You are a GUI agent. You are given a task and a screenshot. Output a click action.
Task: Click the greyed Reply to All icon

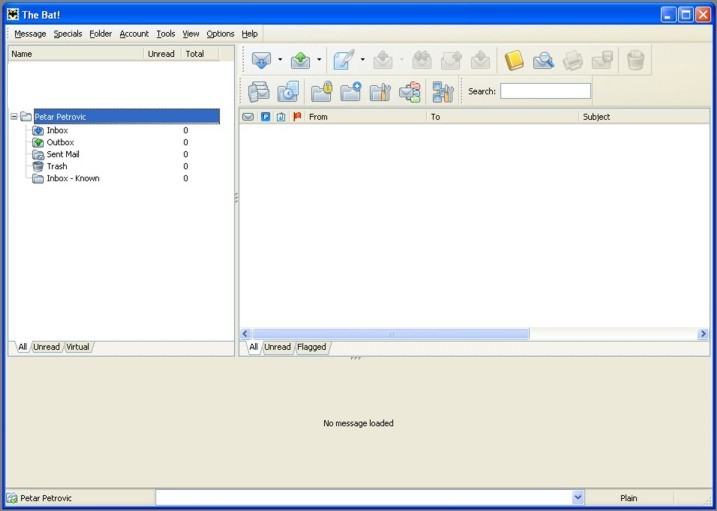coord(422,60)
